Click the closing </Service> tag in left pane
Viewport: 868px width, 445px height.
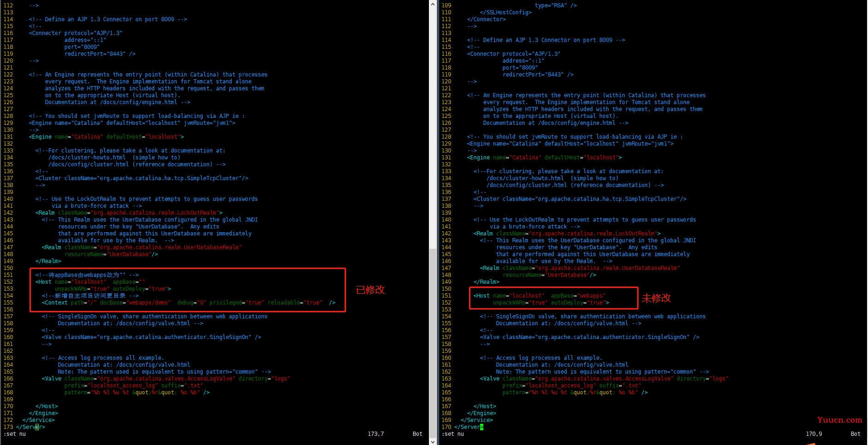tap(39, 420)
